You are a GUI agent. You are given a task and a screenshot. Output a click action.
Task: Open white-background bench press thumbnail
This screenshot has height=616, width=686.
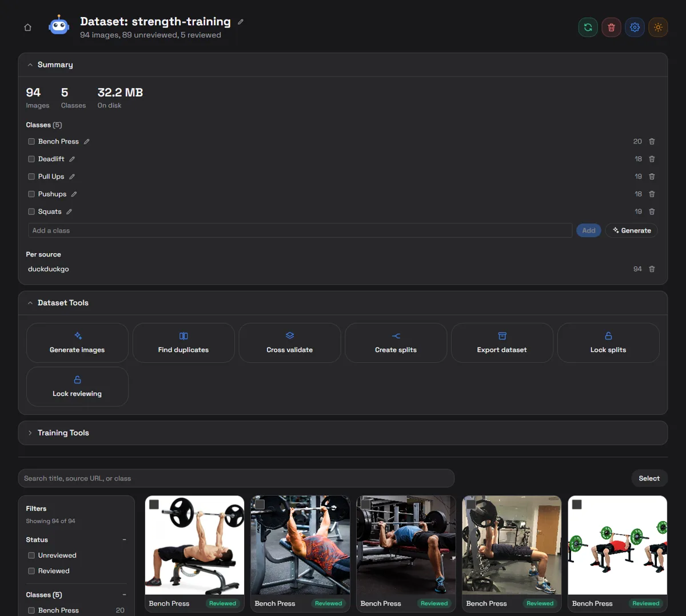pos(194,545)
